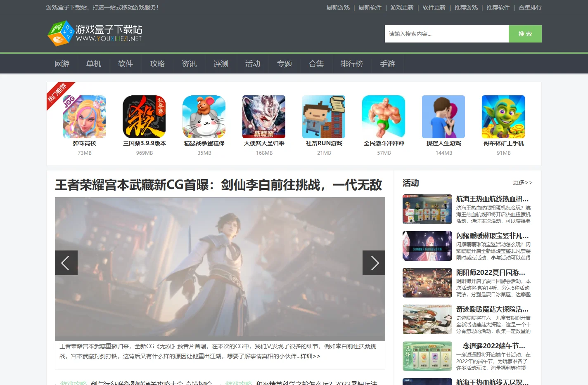588x385 pixels.
Task: Click the 弹珠高校 game name text
Action: tap(85, 143)
